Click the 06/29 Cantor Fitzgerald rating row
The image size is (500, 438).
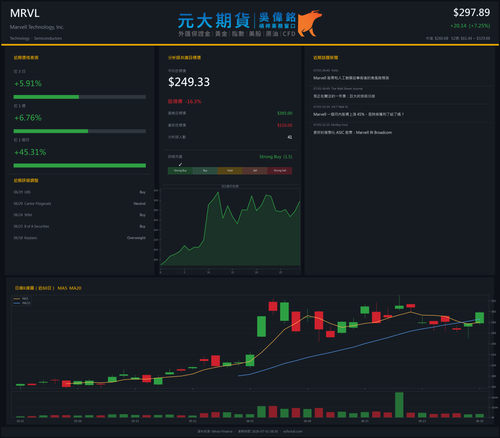(x=80, y=204)
